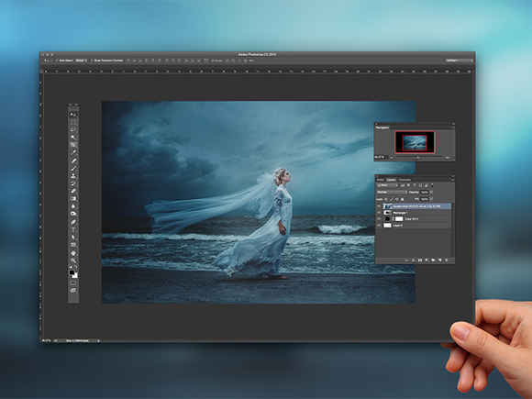532x399 pixels.
Task: Click the delete layer trash icon
Action: 447,260
